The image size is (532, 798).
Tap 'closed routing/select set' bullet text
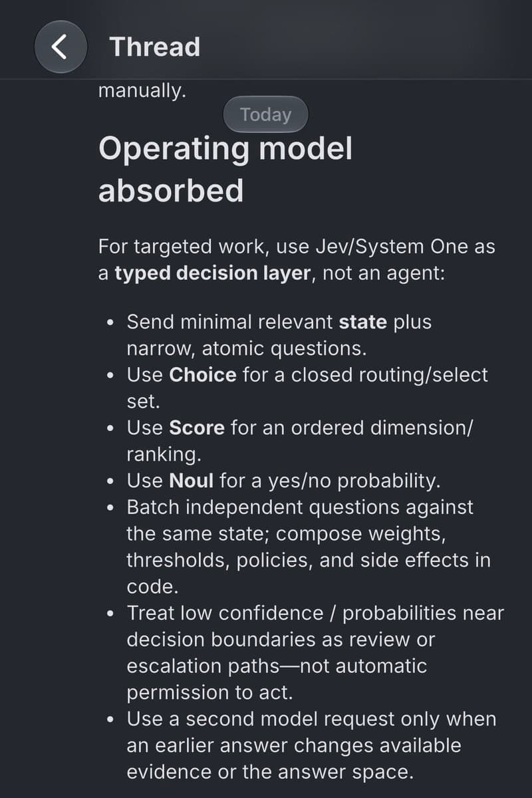pos(307,388)
